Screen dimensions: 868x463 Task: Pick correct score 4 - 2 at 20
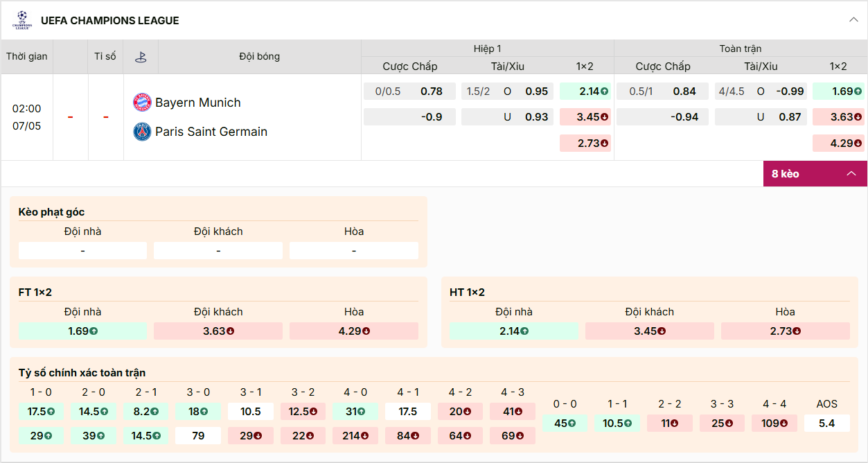click(460, 412)
